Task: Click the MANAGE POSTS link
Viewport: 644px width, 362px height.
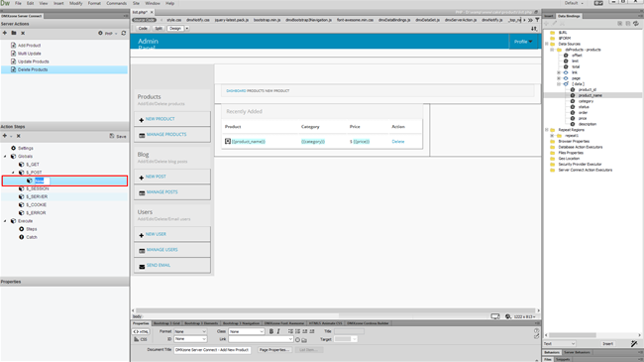Action: point(161,192)
